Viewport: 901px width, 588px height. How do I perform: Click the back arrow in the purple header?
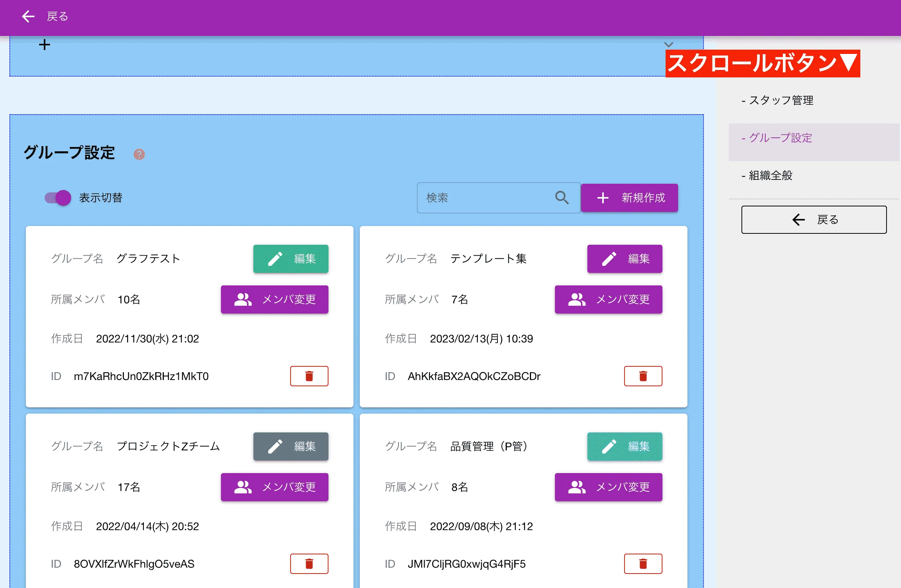click(x=27, y=16)
